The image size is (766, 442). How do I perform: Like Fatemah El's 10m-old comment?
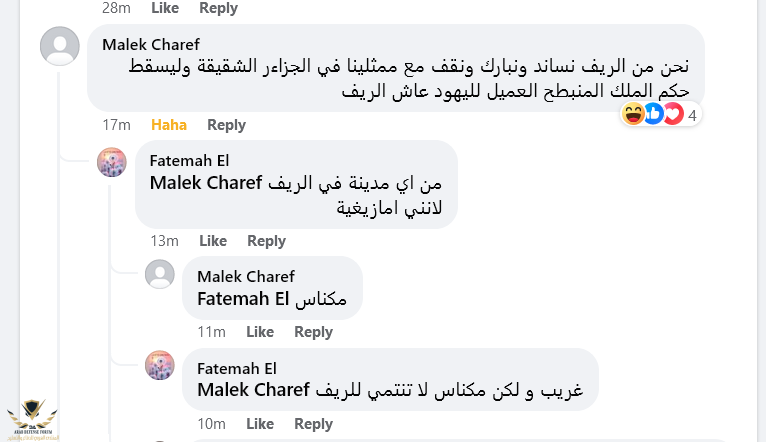coord(260,424)
